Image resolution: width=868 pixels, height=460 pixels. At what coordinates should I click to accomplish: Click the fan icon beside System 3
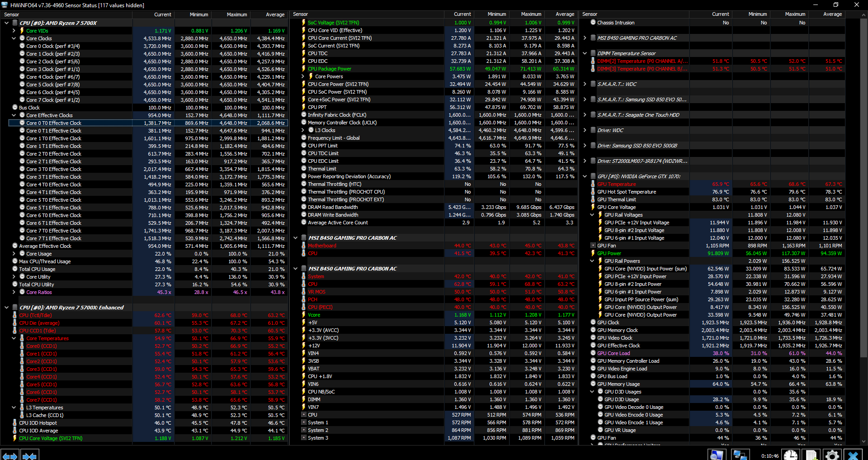pos(304,438)
